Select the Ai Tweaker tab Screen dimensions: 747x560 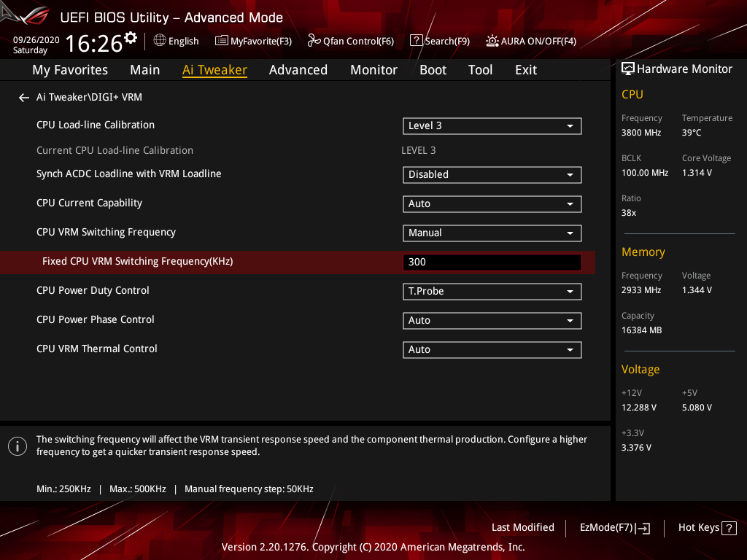[x=214, y=70]
